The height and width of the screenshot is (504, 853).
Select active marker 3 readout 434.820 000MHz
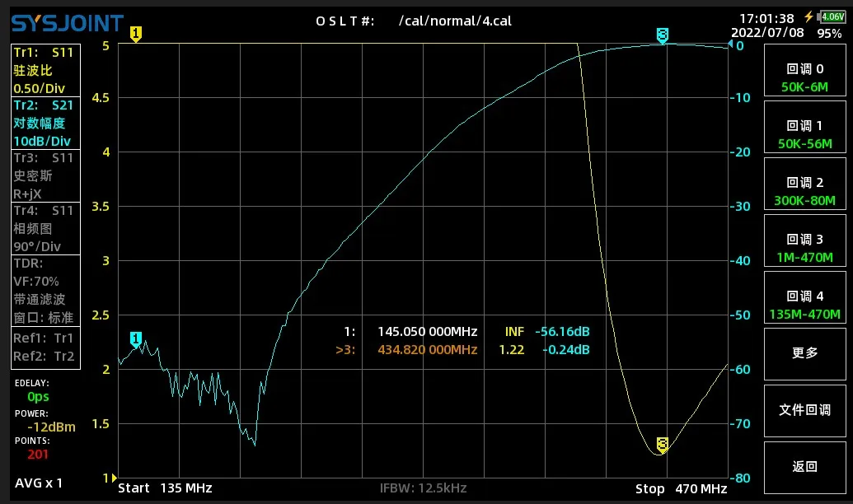click(x=428, y=350)
